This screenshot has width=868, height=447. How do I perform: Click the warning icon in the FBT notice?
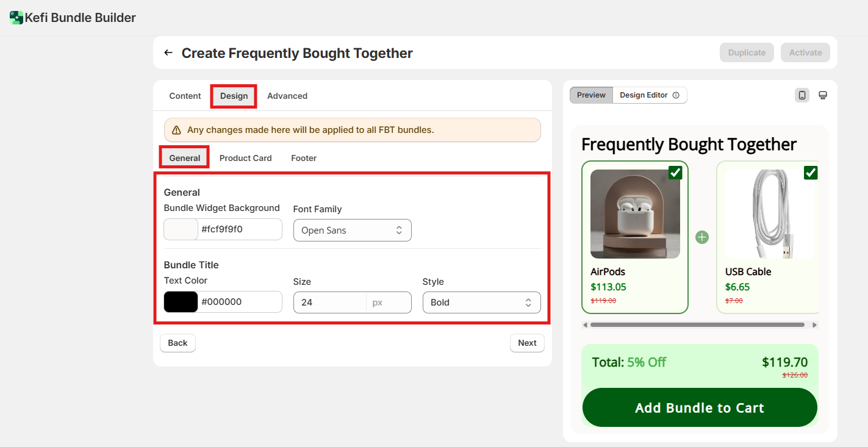point(176,130)
